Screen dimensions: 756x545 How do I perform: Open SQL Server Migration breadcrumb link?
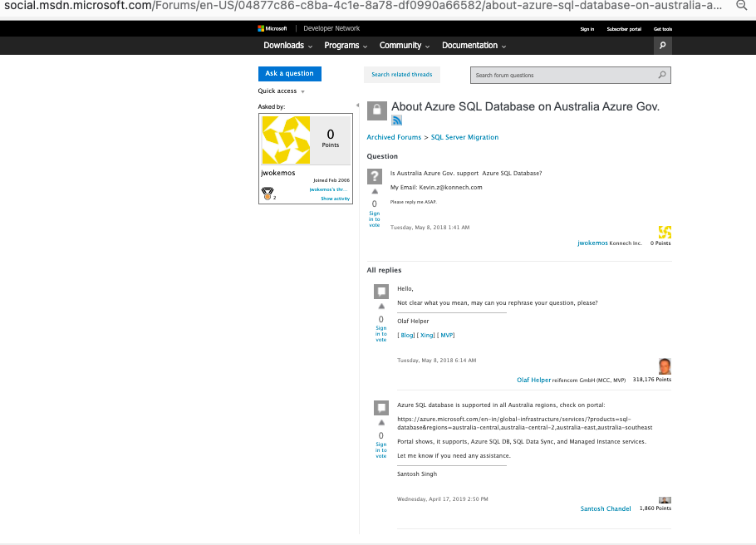point(464,137)
